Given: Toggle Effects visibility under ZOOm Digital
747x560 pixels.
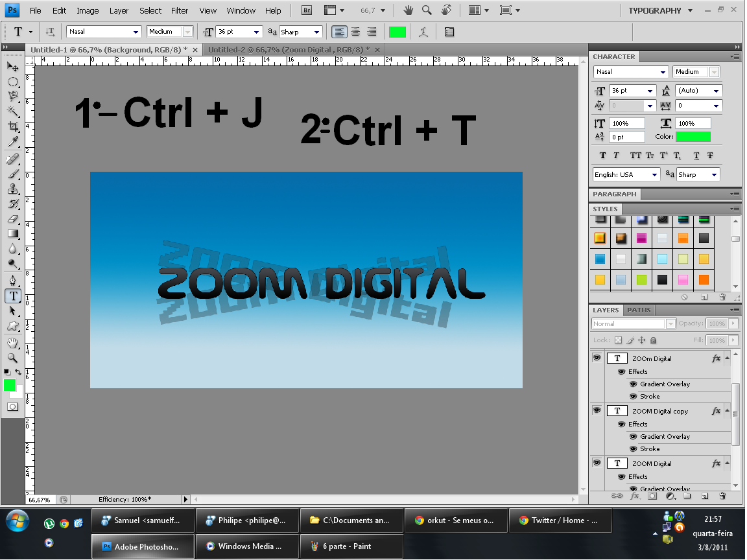Looking at the screenshot, I should (x=621, y=371).
